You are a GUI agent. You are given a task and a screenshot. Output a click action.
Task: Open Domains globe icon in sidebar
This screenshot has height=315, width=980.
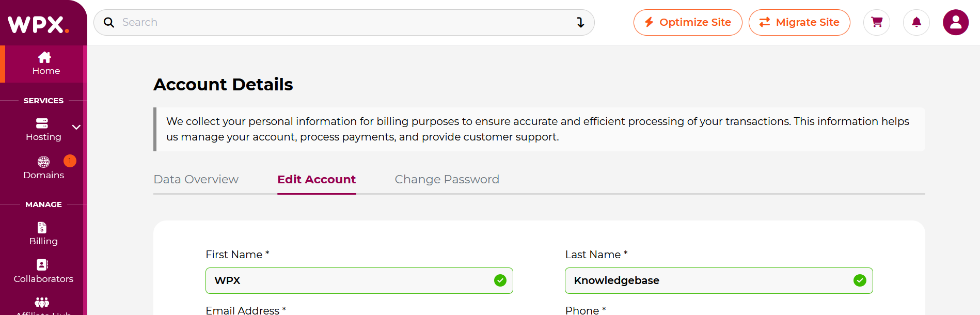click(43, 162)
